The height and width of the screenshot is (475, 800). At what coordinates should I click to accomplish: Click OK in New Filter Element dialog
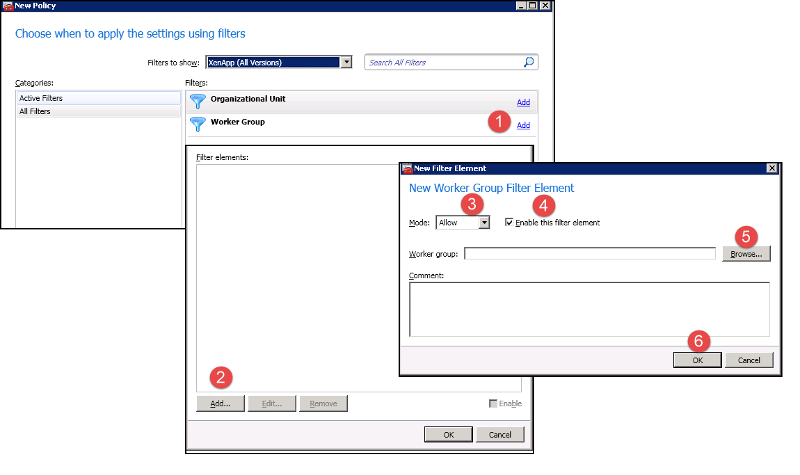tap(697, 360)
